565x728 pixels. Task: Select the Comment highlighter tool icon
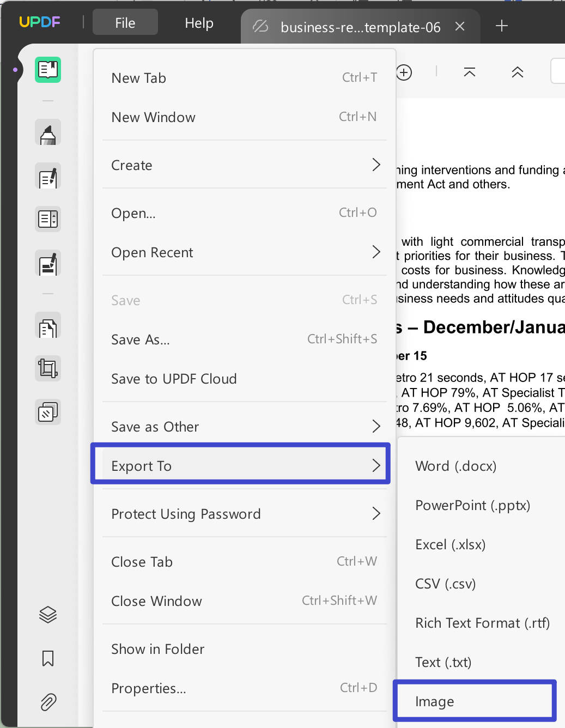point(48,134)
